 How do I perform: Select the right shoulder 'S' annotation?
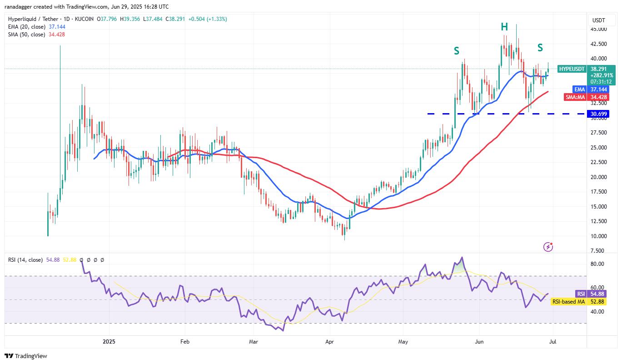540,47
